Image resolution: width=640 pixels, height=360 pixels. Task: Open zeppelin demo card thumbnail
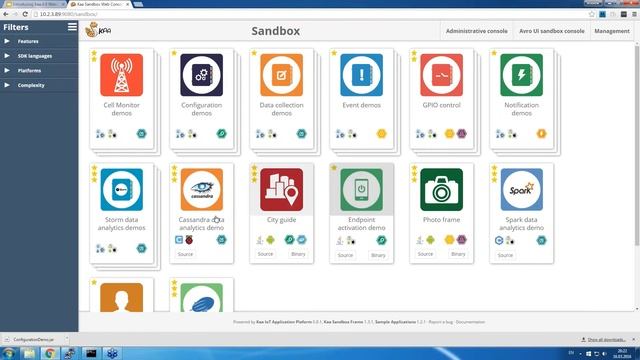coord(202,298)
